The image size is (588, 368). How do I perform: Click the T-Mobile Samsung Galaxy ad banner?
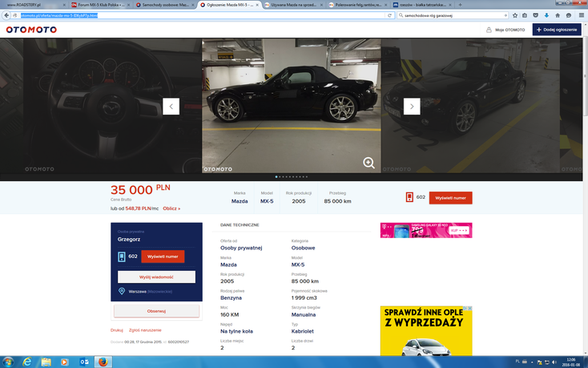pos(426,230)
